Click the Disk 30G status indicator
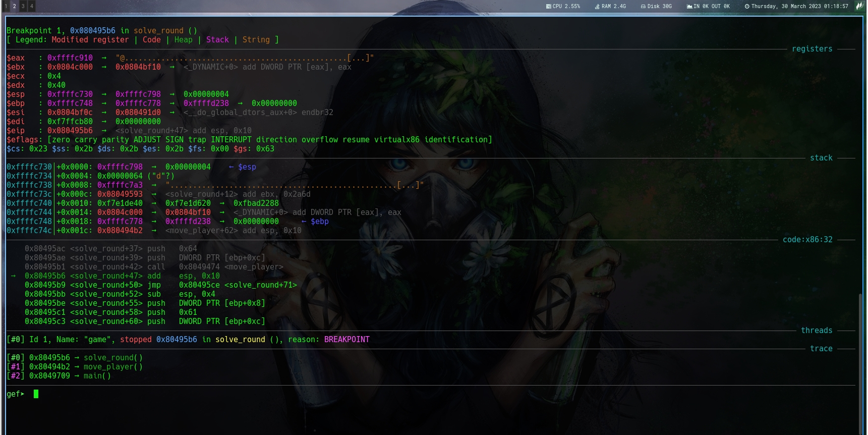This screenshot has width=868, height=435. (x=656, y=7)
